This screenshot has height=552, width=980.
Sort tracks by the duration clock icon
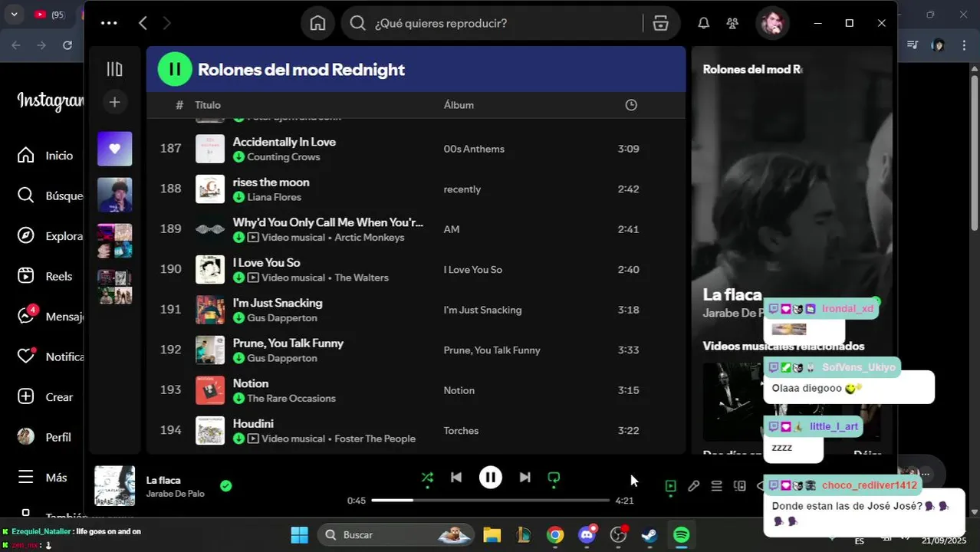tap(631, 105)
